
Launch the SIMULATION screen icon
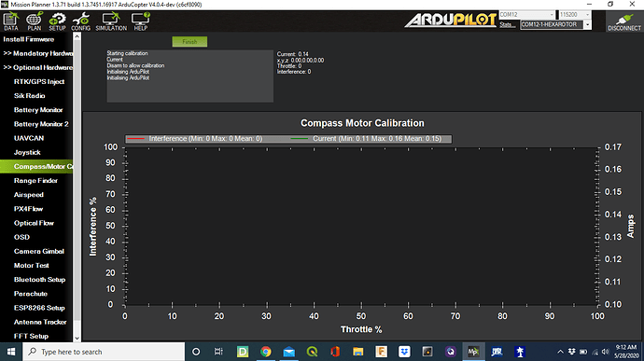pyautogui.click(x=111, y=21)
